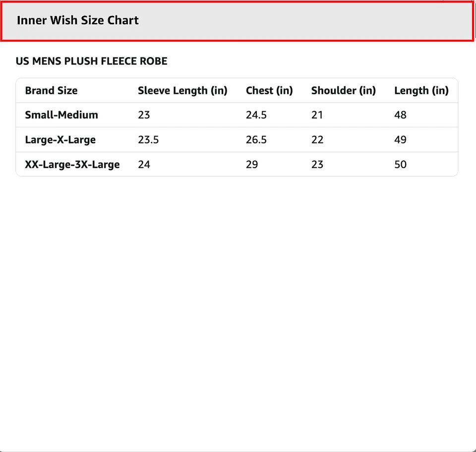The height and width of the screenshot is (452, 476).
Task: Select the Small-Medium size row label
Action: point(61,115)
